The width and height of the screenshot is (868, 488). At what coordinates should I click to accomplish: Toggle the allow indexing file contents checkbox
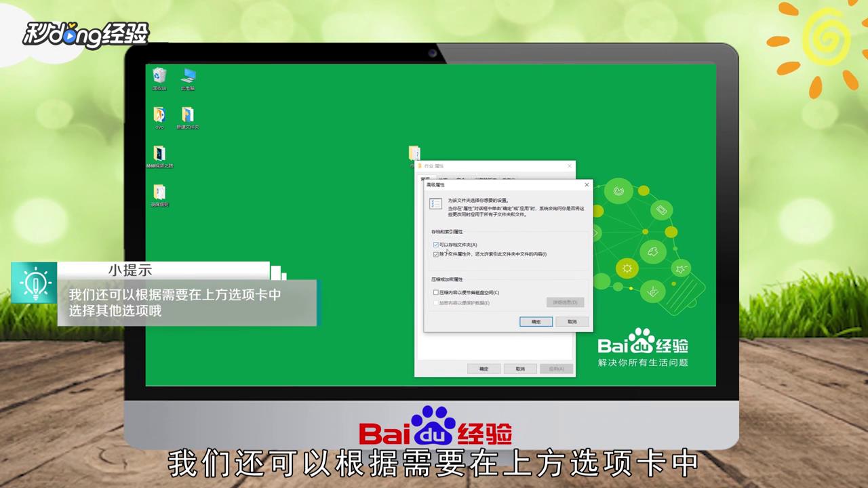[x=436, y=254]
